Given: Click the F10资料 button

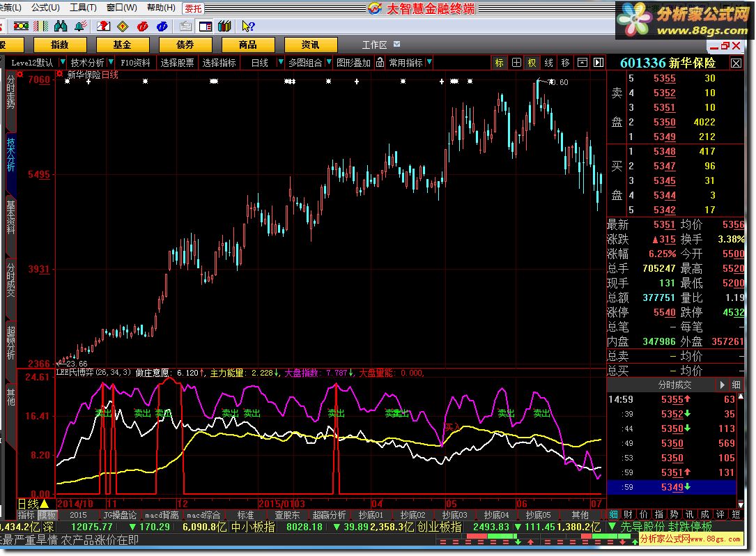Looking at the screenshot, I should [x=135, y=63].
